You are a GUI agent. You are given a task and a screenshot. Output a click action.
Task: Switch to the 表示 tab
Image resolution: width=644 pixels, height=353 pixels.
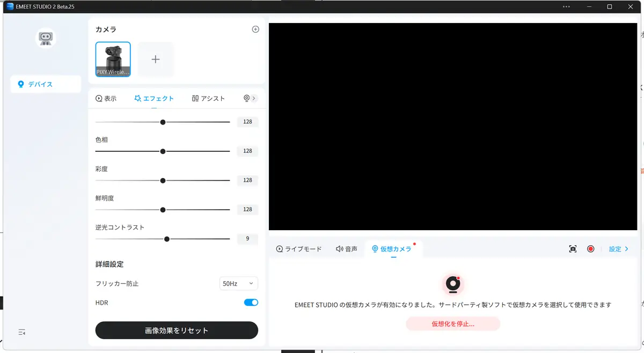106,99
